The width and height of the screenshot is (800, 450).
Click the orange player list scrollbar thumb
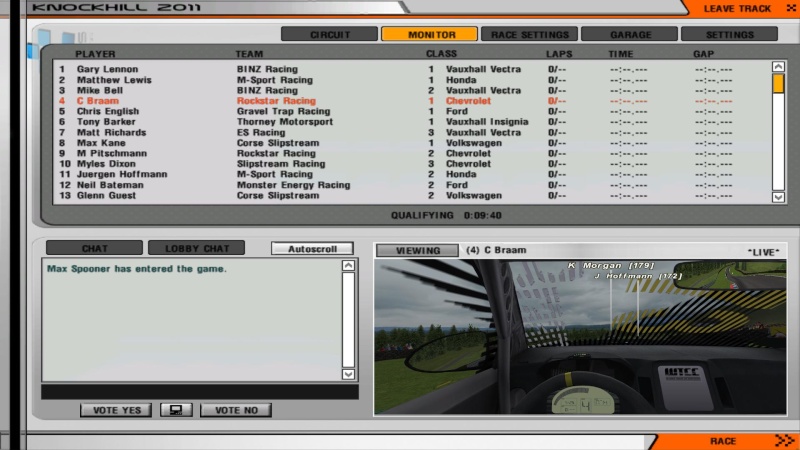click(778, 84)
